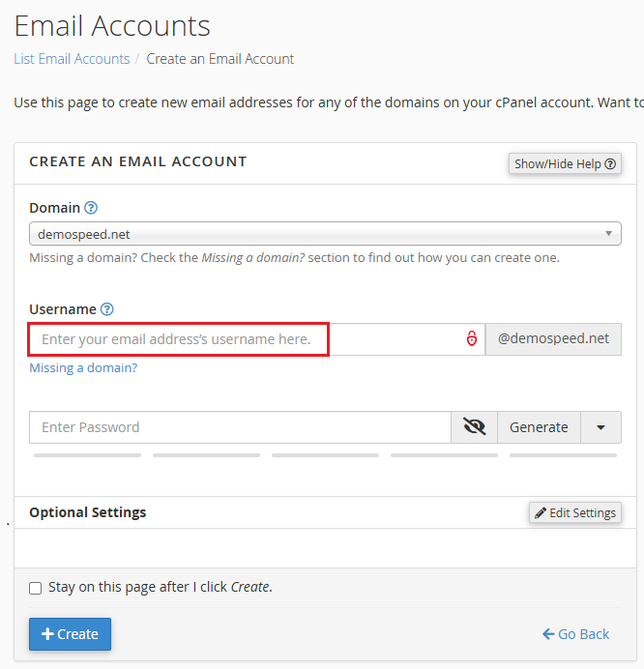
Task: Open the Missing a domain? link under the username field
Action: (x=83, y=368)
